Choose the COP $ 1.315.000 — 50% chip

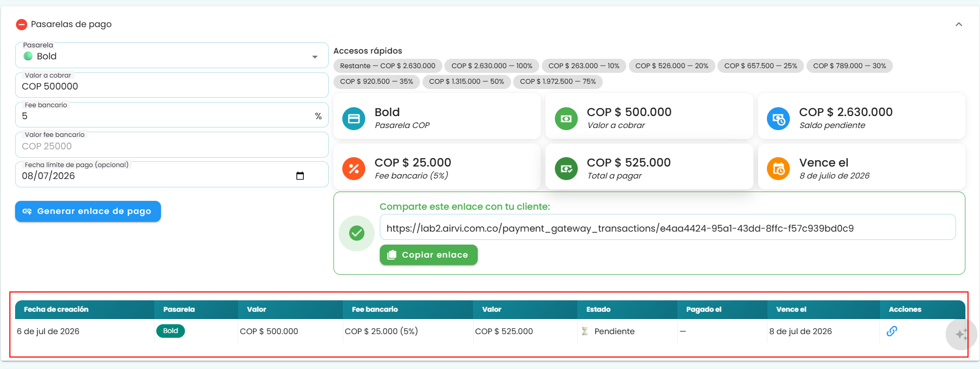(466, 82)
